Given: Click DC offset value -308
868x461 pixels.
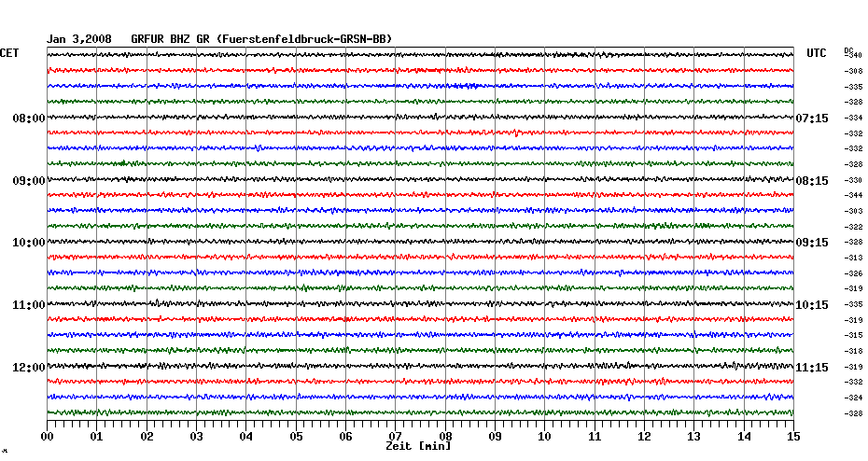Looking at the screenshot, I should 854,72.
